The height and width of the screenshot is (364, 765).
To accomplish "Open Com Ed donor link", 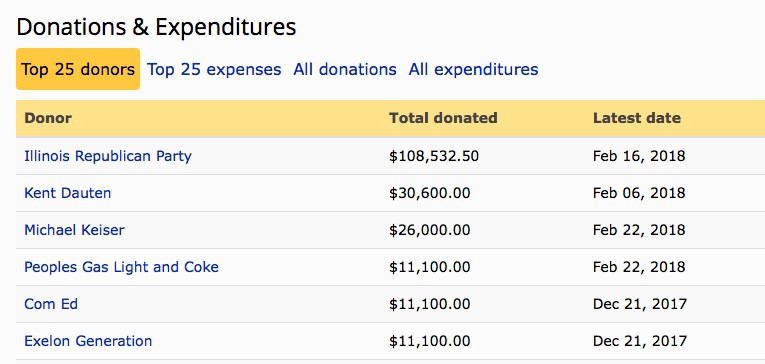I will tap(51, 304).
